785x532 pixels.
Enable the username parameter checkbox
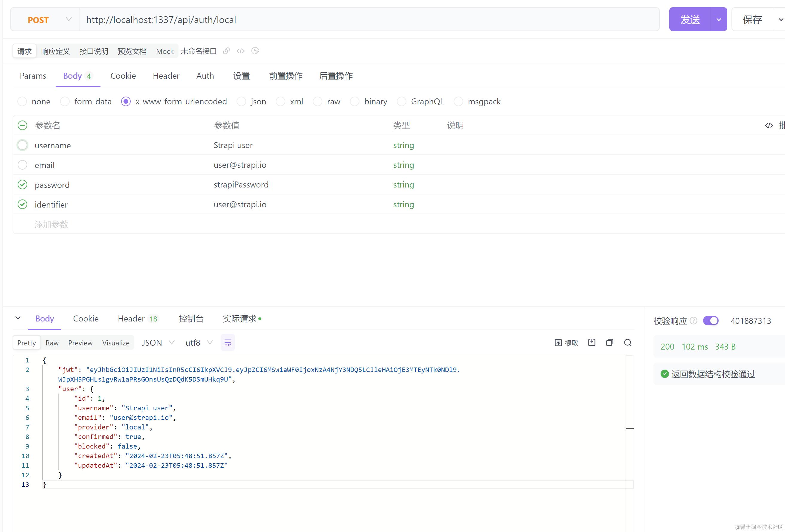tap(22, 145)
